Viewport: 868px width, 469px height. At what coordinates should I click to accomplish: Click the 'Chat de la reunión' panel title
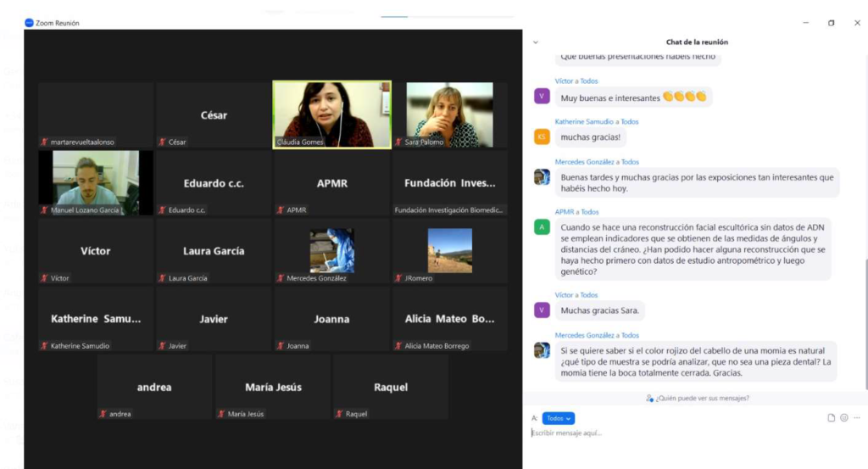tap(696, 42)
